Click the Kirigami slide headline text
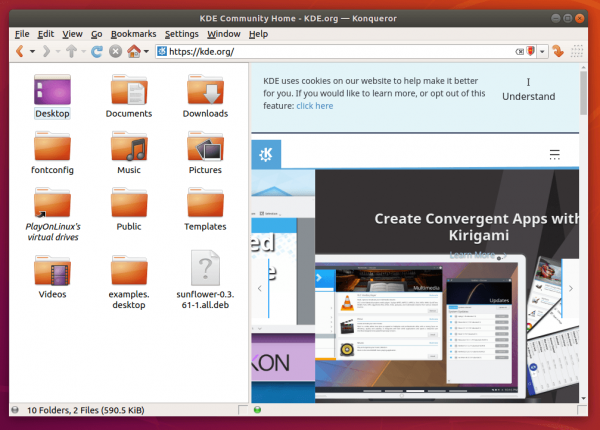 click(x=478, y=227)
